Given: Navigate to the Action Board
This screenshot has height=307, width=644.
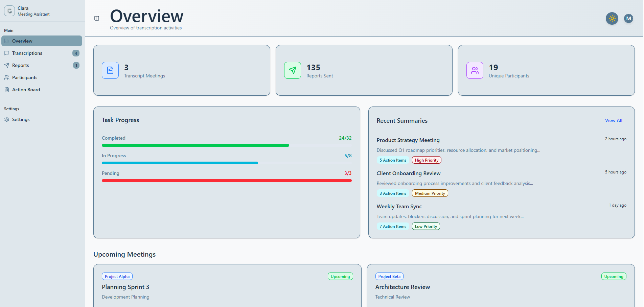Looking at the screenshot, I should (x=26, y=90).
